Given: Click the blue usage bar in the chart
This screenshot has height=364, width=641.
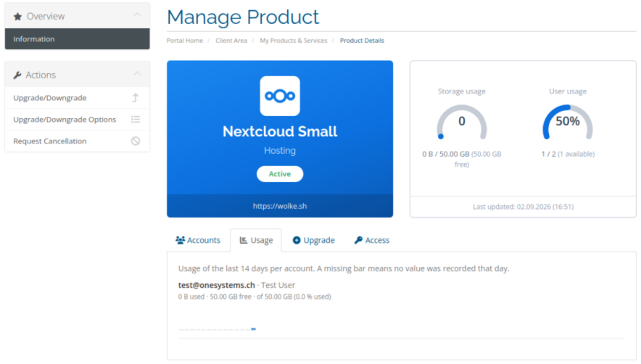Looking at the screenshot, I should tap(254, 328).
